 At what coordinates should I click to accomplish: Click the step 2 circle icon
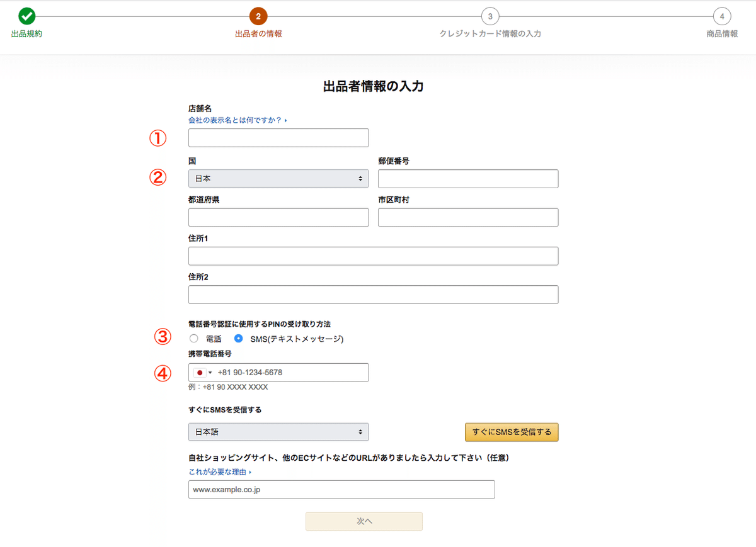[258, 16]
